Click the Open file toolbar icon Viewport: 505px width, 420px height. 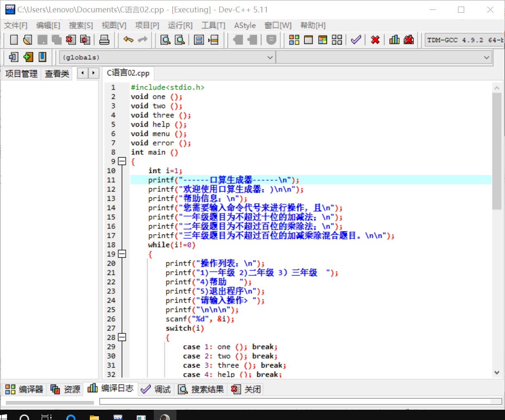28,40
